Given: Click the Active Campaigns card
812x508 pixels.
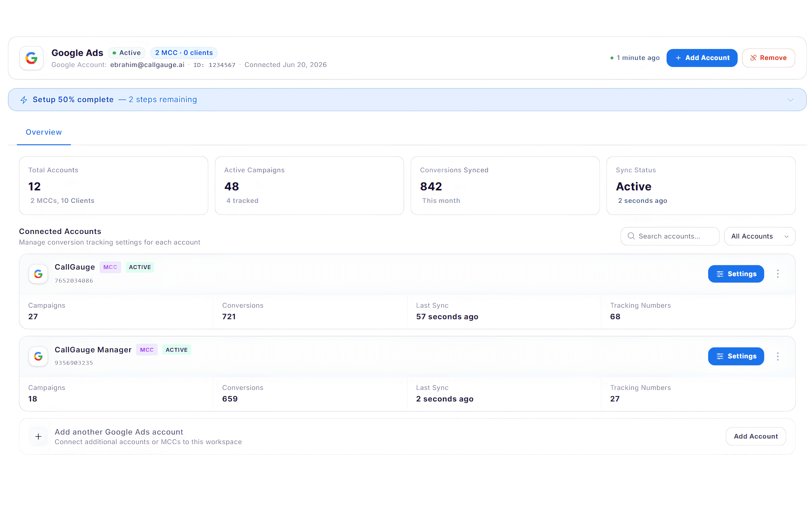Looking at the screenshot, I should (309, 185).
